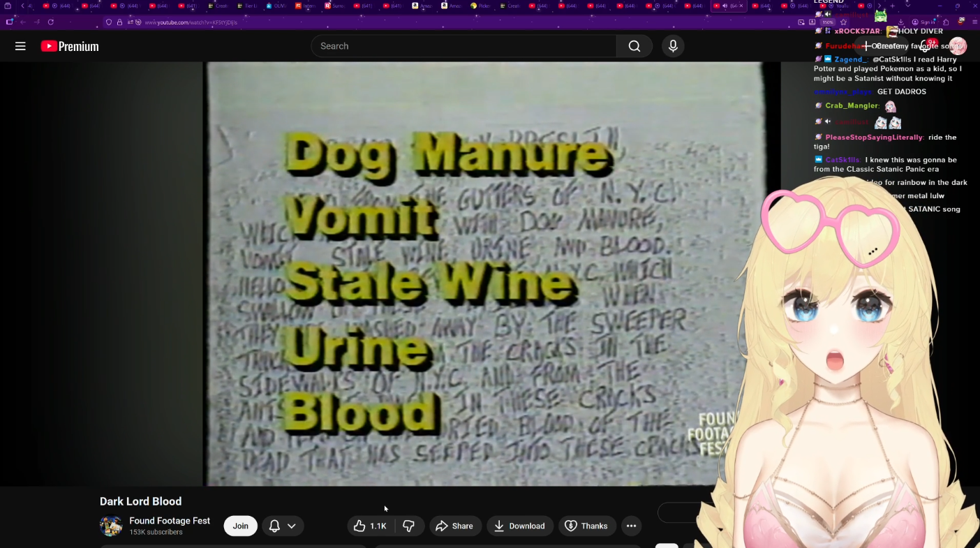Open the tracking protection shield
The image size is (980, 548).
(109, 22)
